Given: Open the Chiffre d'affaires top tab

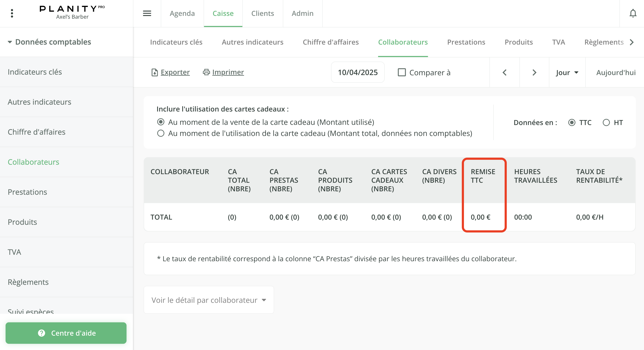Looking at the screenshot, I should point(331,42).
